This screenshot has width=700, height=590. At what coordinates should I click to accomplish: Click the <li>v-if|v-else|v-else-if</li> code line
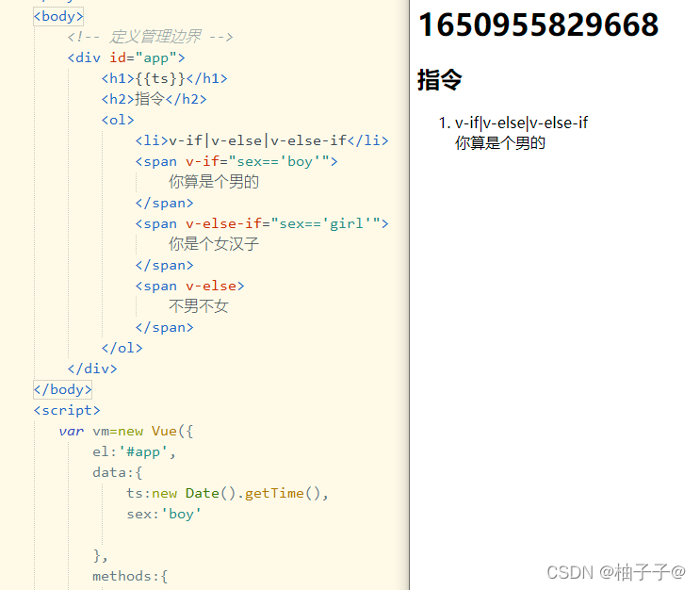click(262, 140)
